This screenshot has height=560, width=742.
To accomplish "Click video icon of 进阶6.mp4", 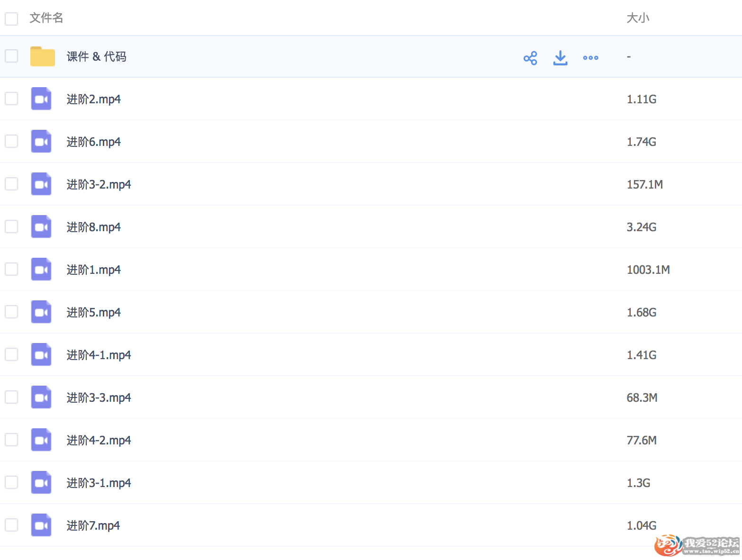I will (41, 141).
